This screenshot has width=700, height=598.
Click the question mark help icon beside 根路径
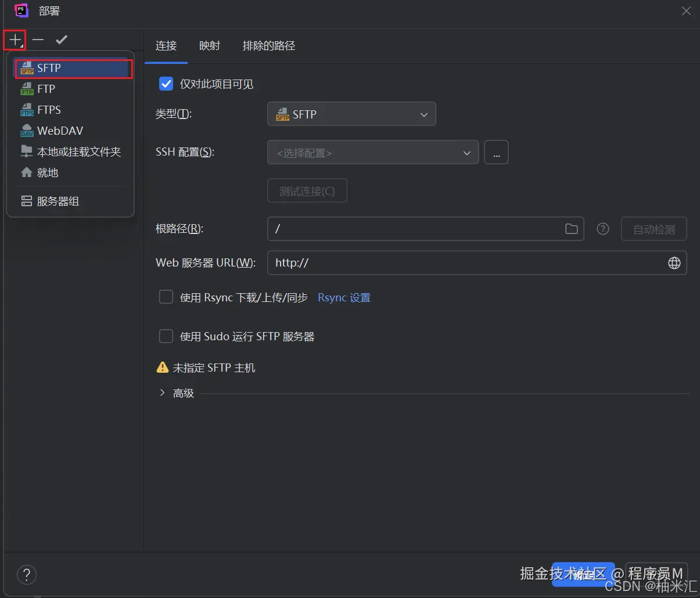603,229
